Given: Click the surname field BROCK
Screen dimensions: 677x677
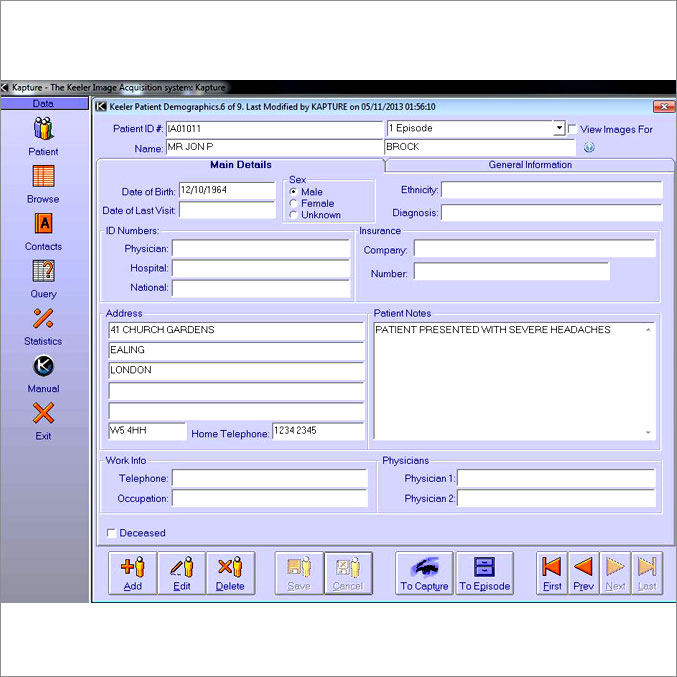Looking at the screenshot, I should 480,147.
